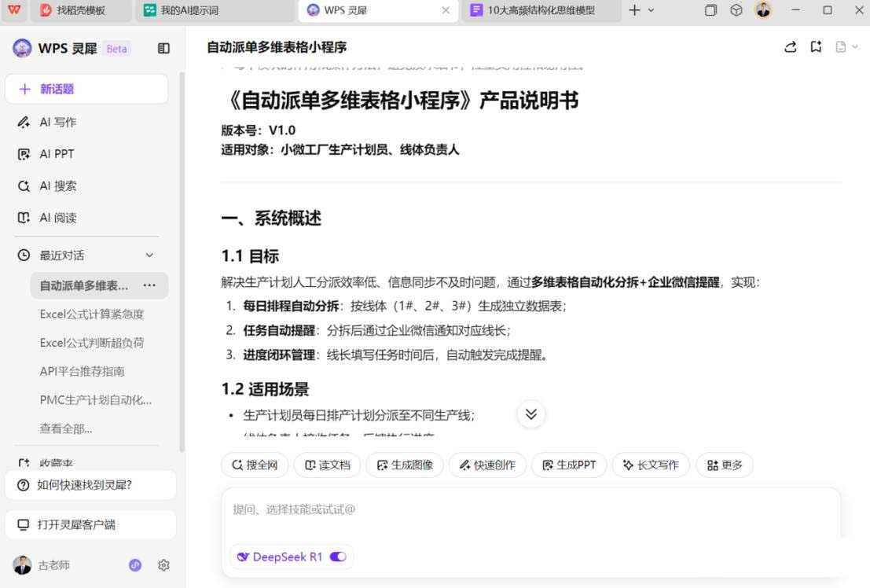Collapse the 最近对话 list chevron
The width and height of the screenshot is (870, 588).
click(149, 255)
